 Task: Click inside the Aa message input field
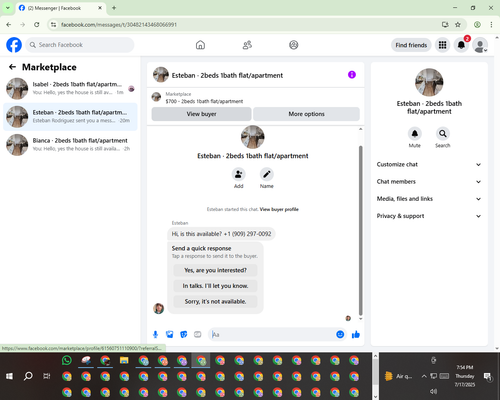272,334
